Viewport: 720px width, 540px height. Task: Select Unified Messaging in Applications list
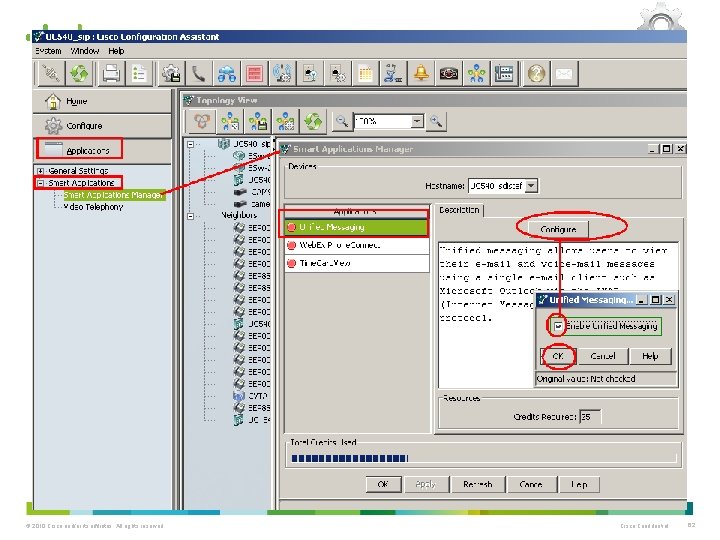[357, 227]
